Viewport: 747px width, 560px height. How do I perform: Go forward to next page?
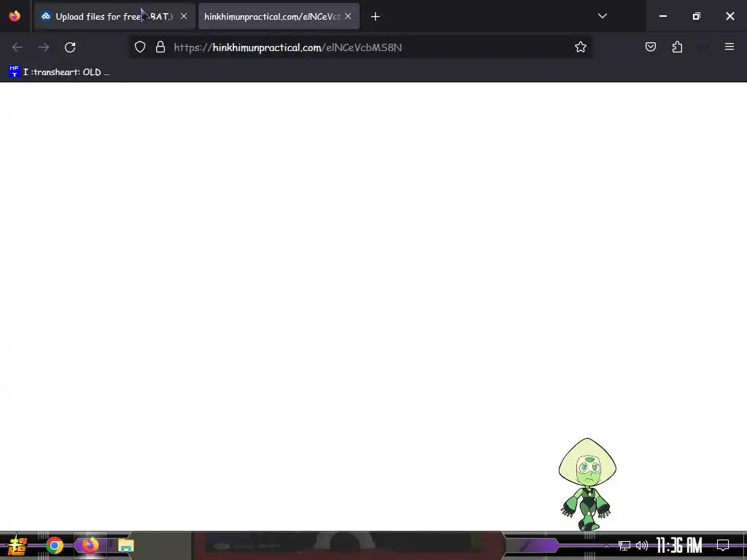pos(44,47)
